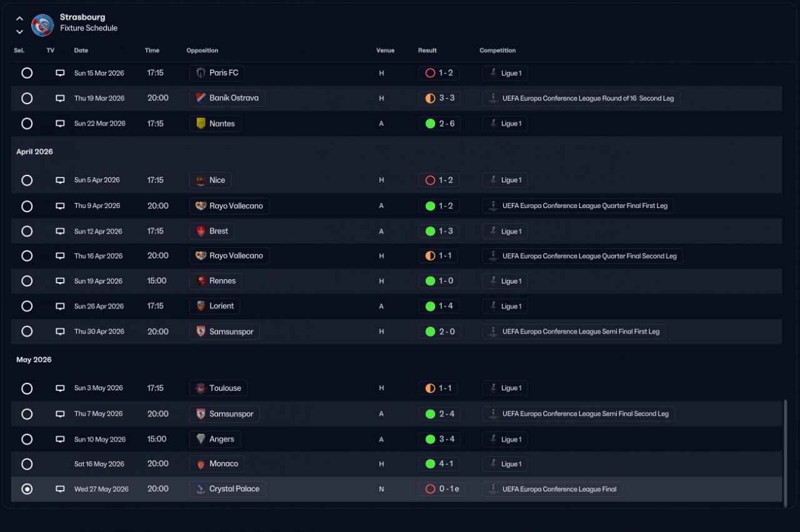800x532 pixels.
Task: Open the 2 - 6 result against Nantes
Action: (x=439, y=124)
